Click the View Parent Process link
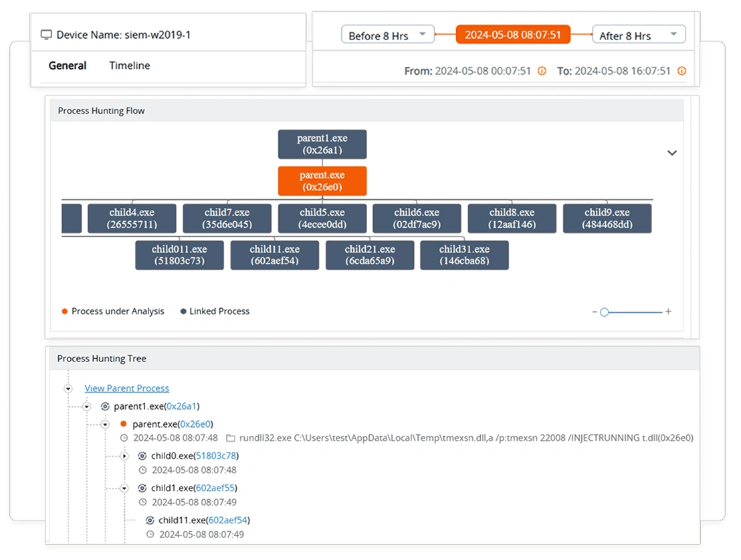 click(x=126, y=388)
